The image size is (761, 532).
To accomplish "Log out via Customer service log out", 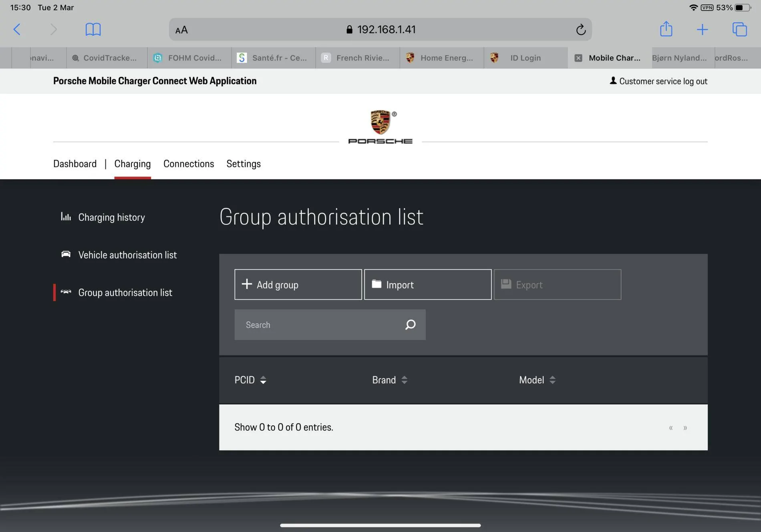I will tap(658, 81).
